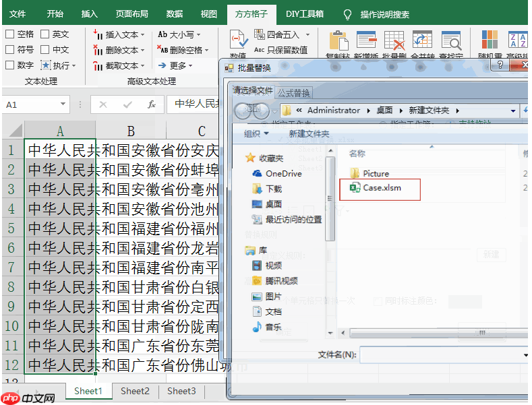Click the 名称 column header

coord(357,154)
